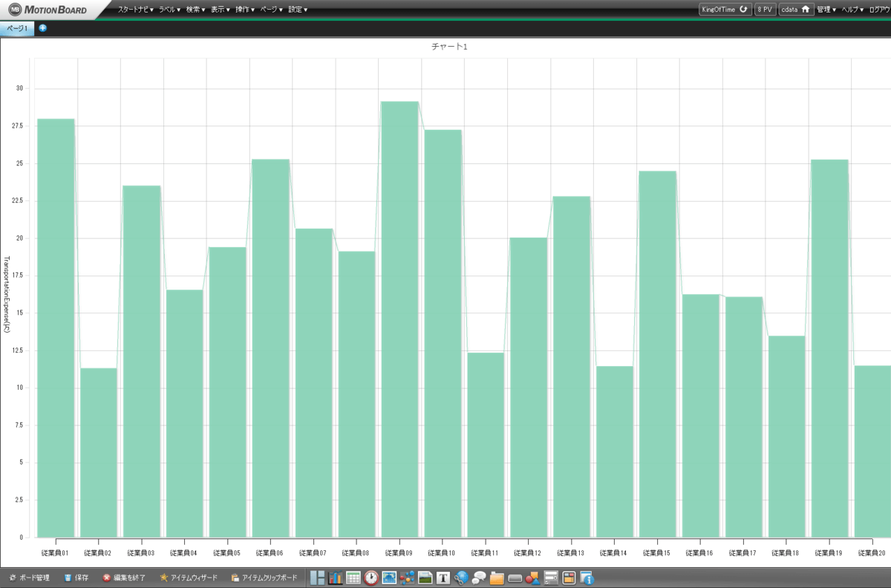Insert the shapes item icon

point(532,578)
